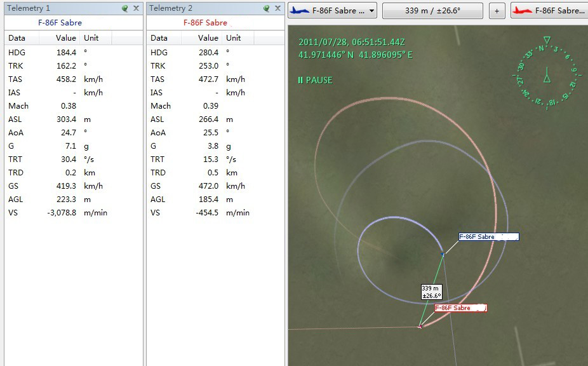
Task: Click the F-86F Sabre title in Telemetry 2
Action: (x=205, y=22)
